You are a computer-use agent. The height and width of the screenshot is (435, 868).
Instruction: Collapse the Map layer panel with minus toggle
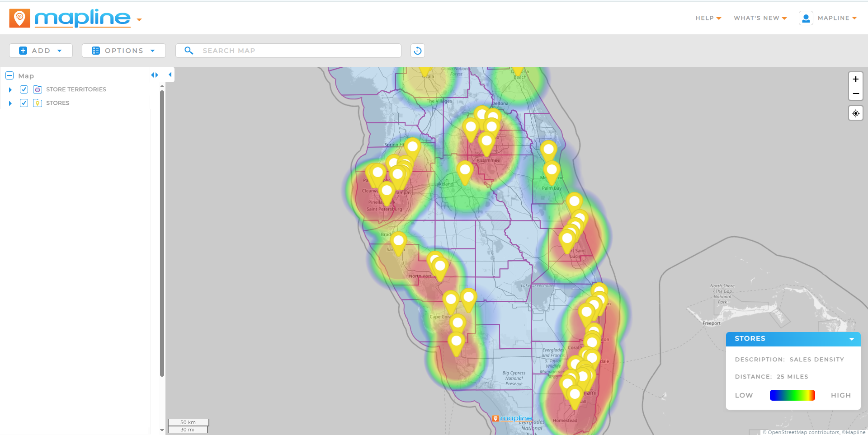pos(9,75)
